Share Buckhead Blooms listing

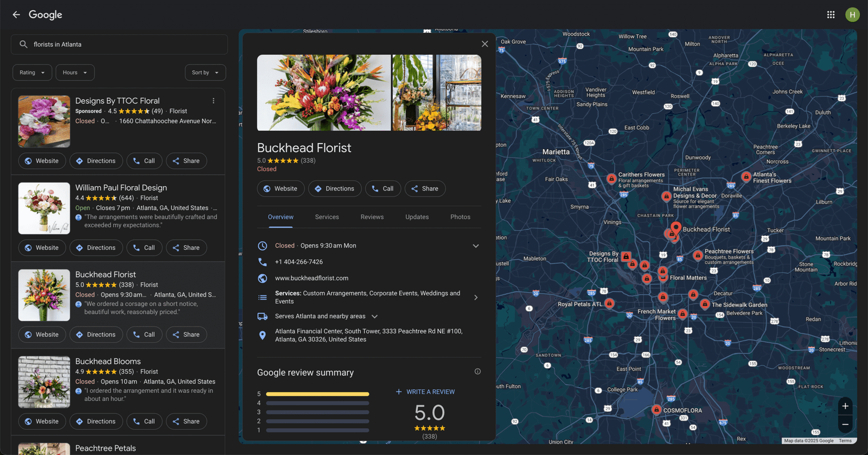pyautogui.click(x=186, y=421)
